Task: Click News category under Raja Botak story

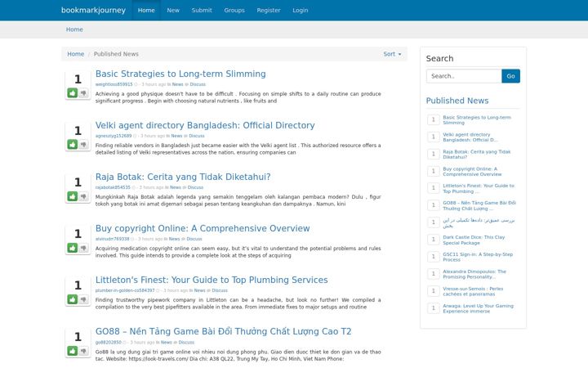Action: (x=176, y=187)
